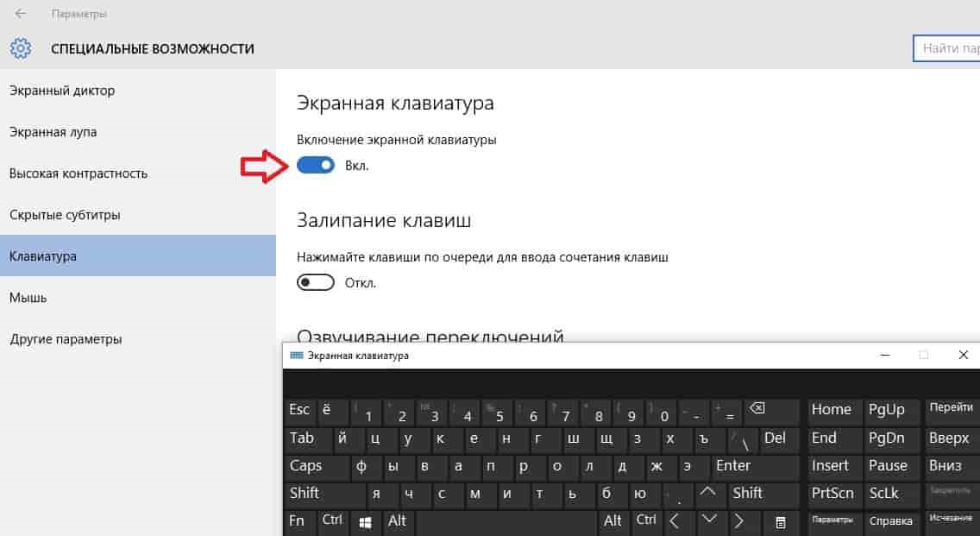Toggle the Caps key on keyboard
This screenshot has width=980, height=536.
316,466
